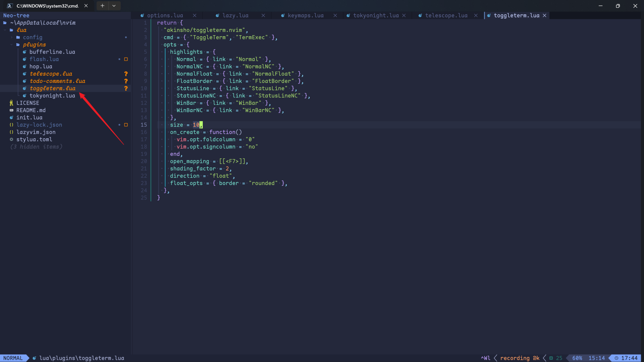The height and width of the screenshot is (362, 644).
Task: Reveal the 3 hidden items entry
Action: click(x=36, y=146)
